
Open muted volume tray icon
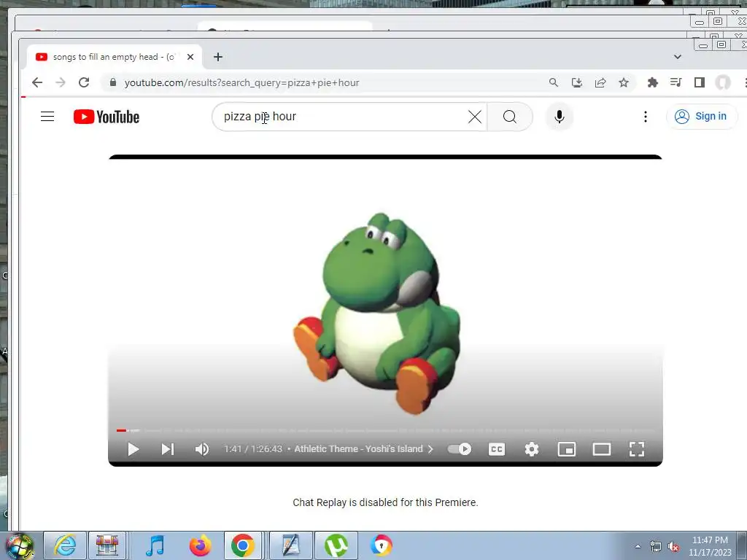tap(673, 547)
